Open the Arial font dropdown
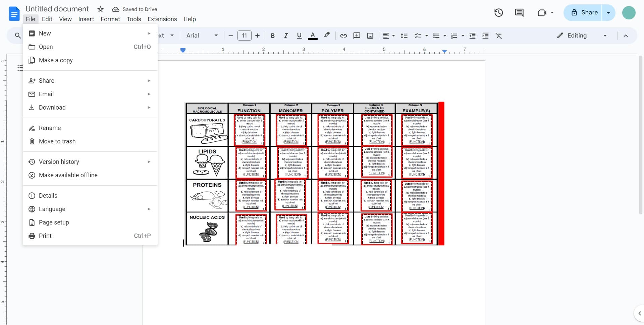The width and height of the screenshot is (644, 325). [x=201, y=36]
